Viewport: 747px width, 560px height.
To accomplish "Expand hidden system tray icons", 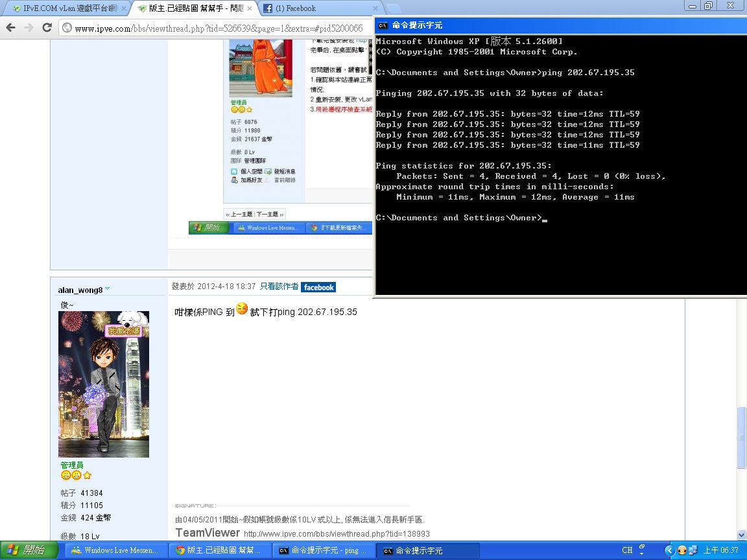I will (x=669, y=550).
